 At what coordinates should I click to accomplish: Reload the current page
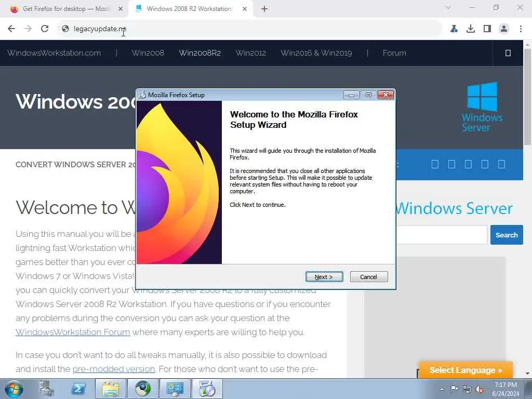pos(45,29)
